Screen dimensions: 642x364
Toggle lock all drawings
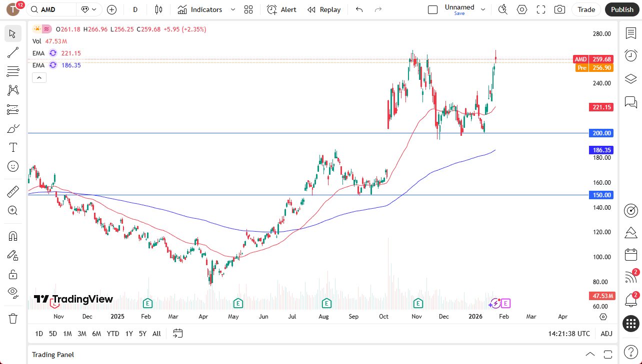click(13, 274)
